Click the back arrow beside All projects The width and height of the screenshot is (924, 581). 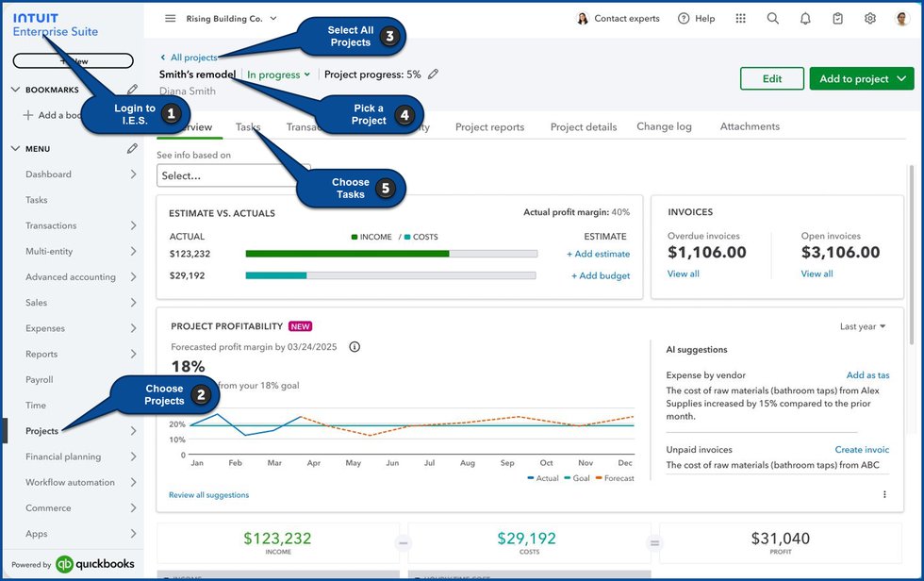click(162, 58)
